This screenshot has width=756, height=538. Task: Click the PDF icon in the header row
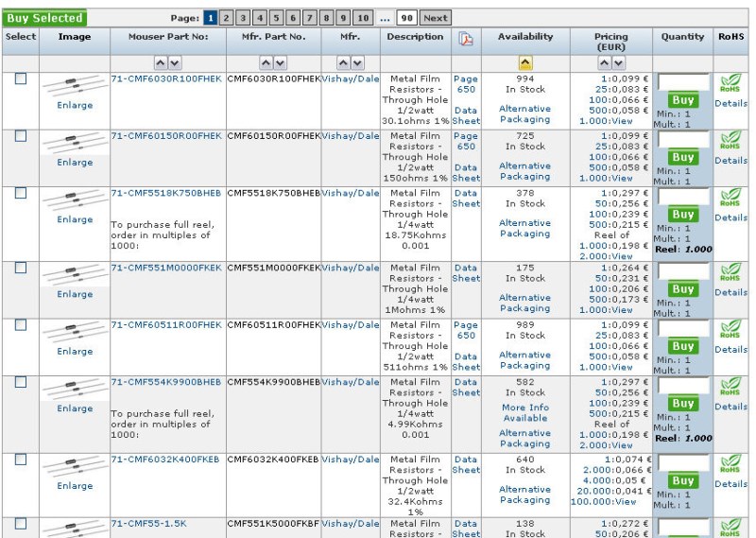(466, 39)
